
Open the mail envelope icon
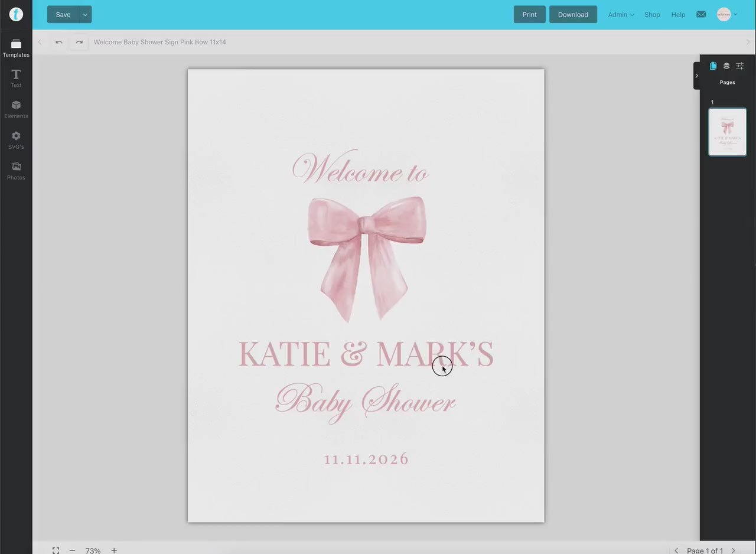701,14
